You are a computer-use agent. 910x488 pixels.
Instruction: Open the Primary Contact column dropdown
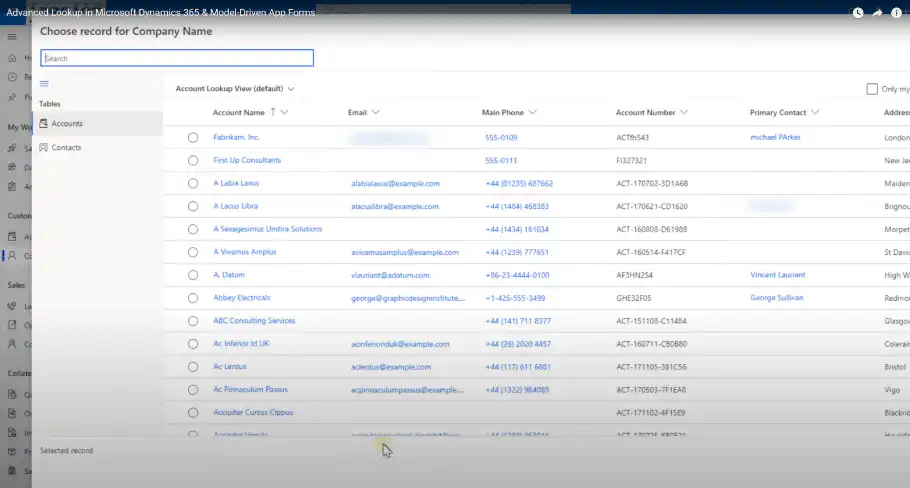[x=815, y=113]
